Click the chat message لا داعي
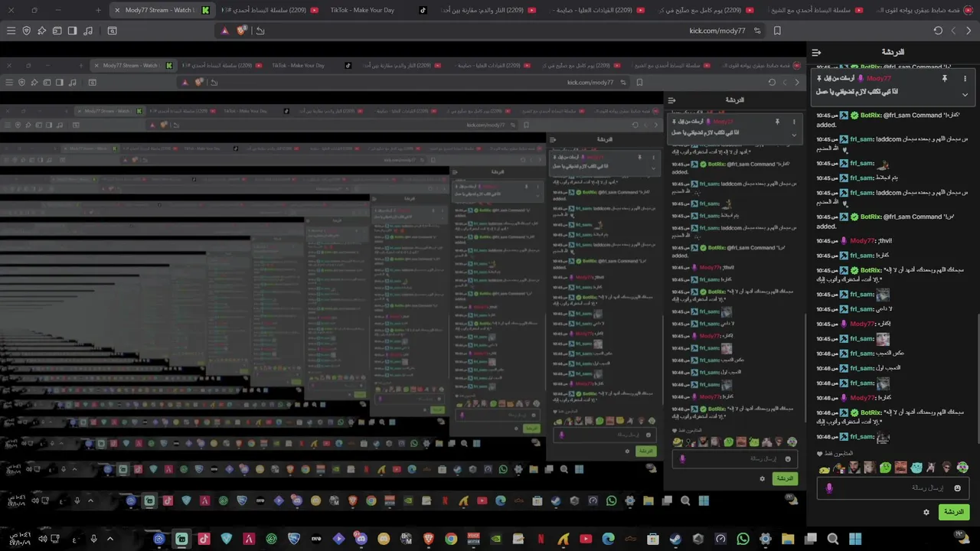980x551 pixels. [884, 309]
